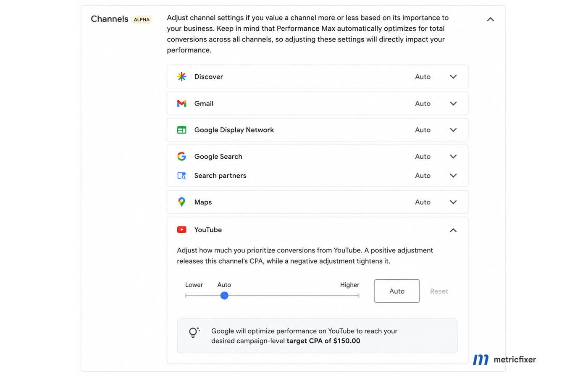Click the Search partners icon
The image size is (588, 378).
(182, 176)
